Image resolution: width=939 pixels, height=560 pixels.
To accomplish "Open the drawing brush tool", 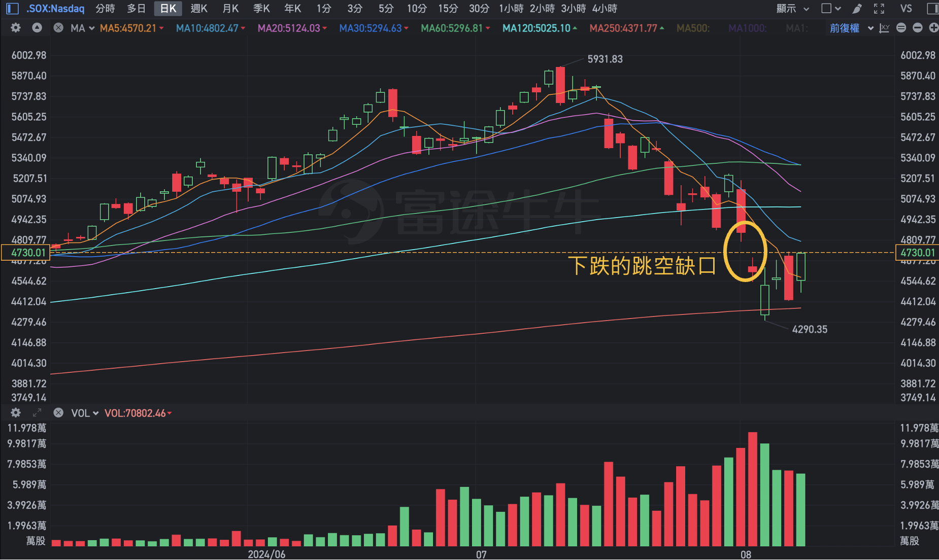I will 857,9.
